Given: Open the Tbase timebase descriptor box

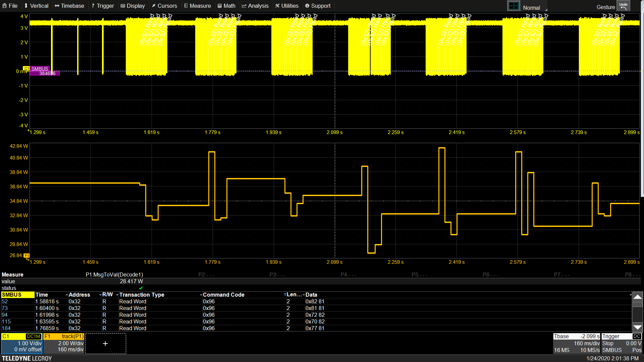Looking at the screenshot, I should pos(576,343).
